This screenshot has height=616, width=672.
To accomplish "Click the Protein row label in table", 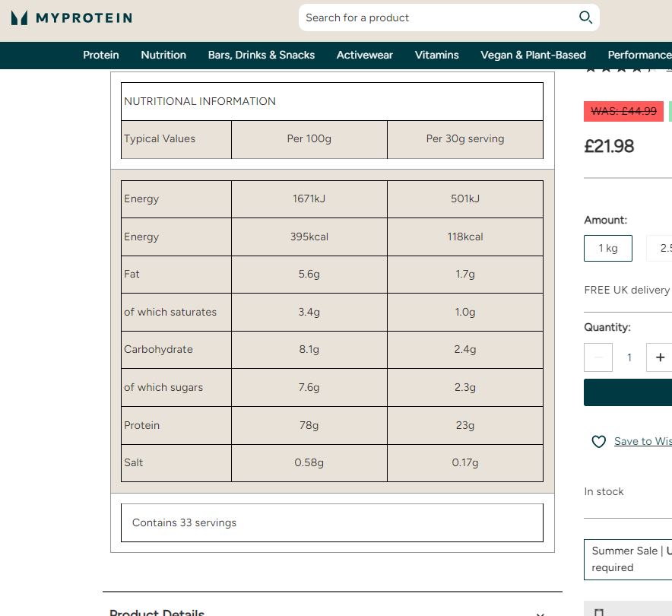I will pos(141,425).
